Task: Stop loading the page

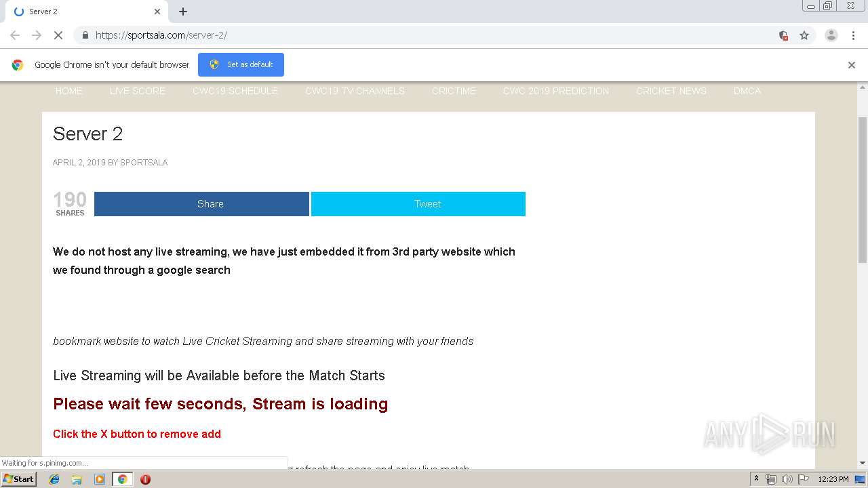Action: click(x=58, y=35)
